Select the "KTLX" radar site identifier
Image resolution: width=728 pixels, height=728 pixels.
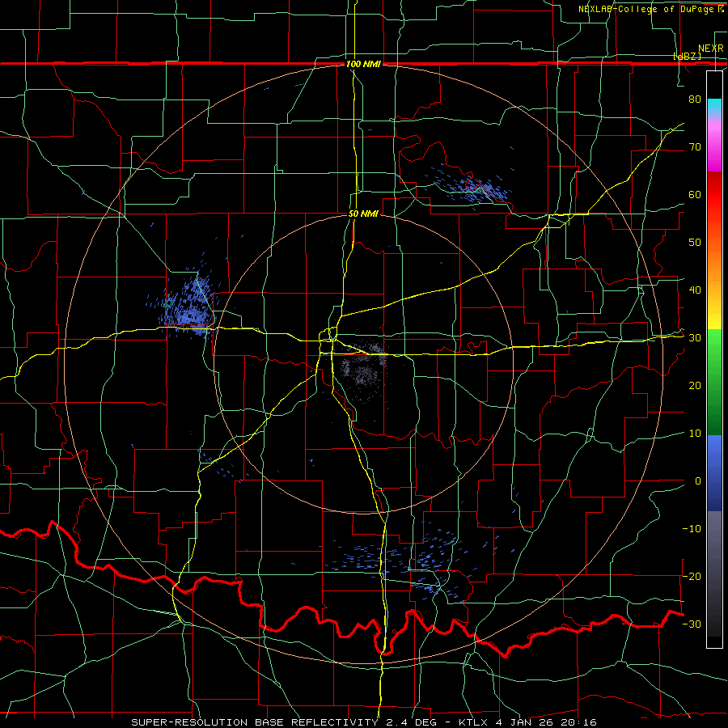pyautogui.click(x=475, y=722)
